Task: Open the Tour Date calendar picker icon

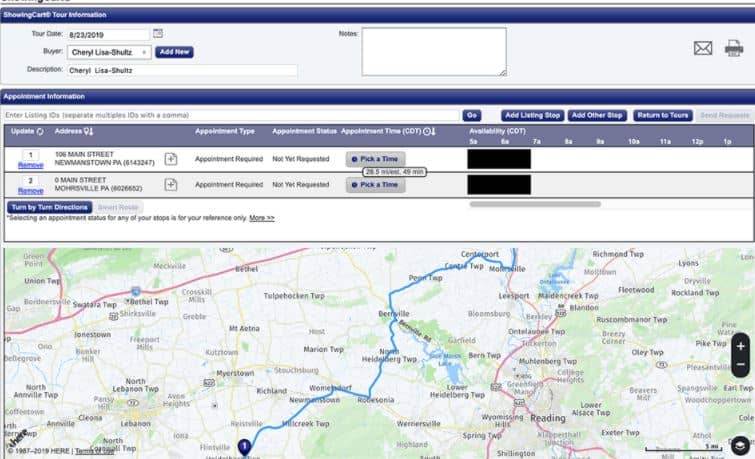Action: (x=158, y=33)
